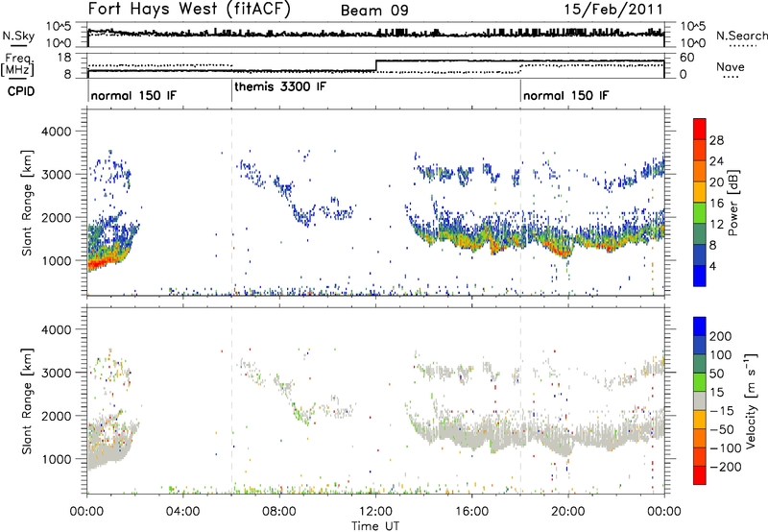Click the 'Power [dB]' color bar label
768x532 pixels.
[x=733, y=203]
